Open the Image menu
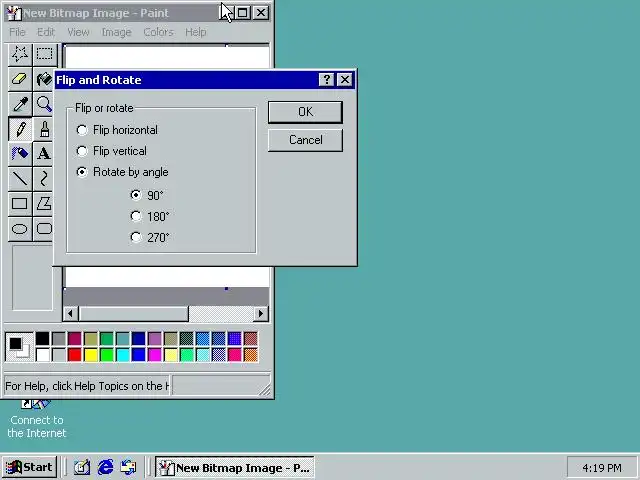 point(116,32)
